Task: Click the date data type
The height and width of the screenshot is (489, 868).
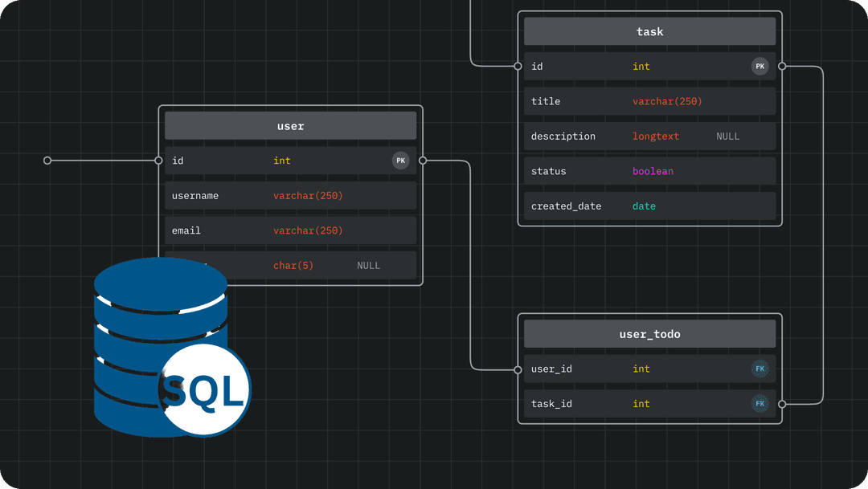Action: point(645,206)
